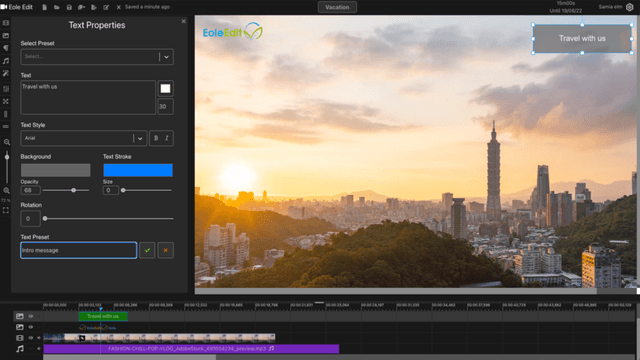Screen dimensions: 640x360
Task: Click the zoom in magnifier icon
Action: 7,142
